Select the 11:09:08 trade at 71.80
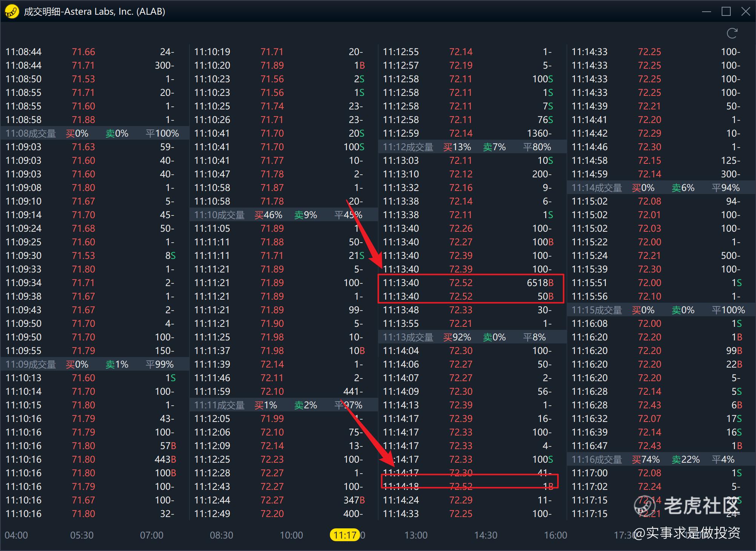Image resolution: width=756 pixels, height=551 pixels. tap(95, 188)
